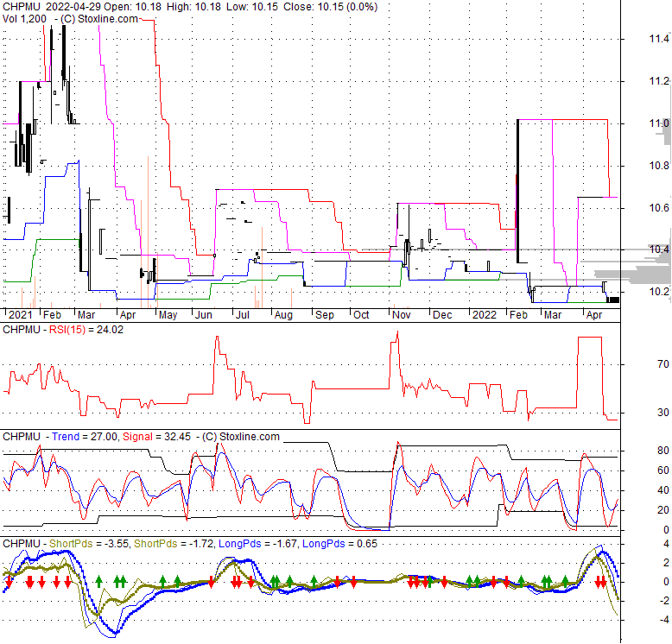Click the -4 level on bottom panel axis
672x644 pixels.
(663, 620)
